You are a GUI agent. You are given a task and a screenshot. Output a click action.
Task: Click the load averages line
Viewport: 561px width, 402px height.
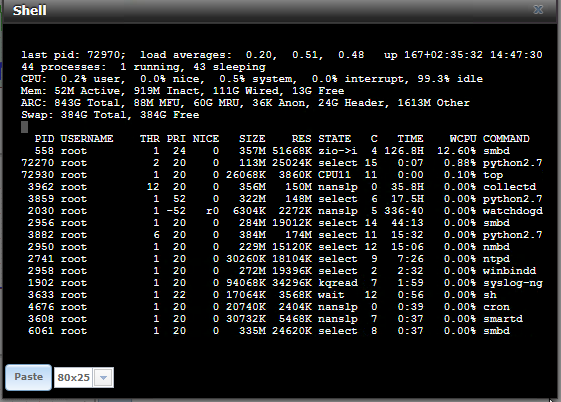coord(282,55)
